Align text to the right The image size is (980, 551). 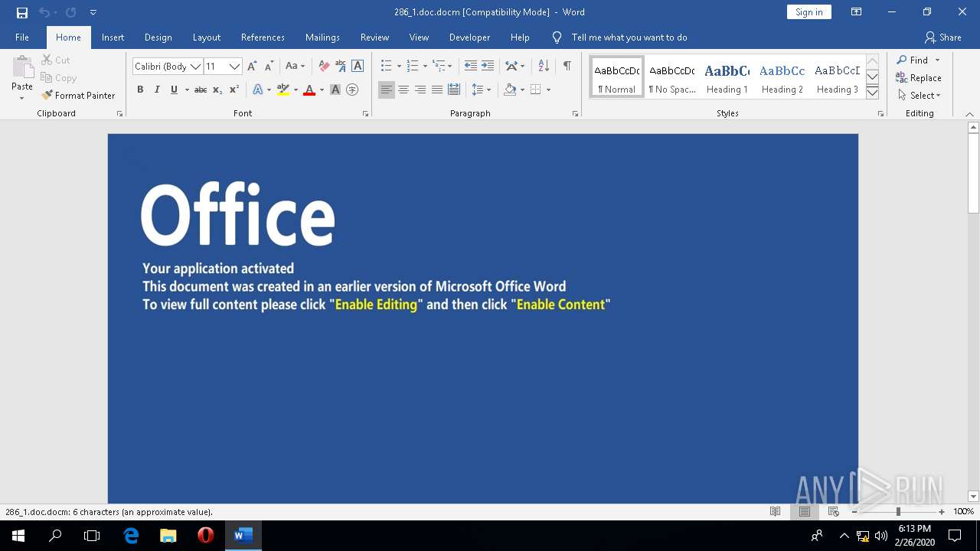click(x=420, y=90)
